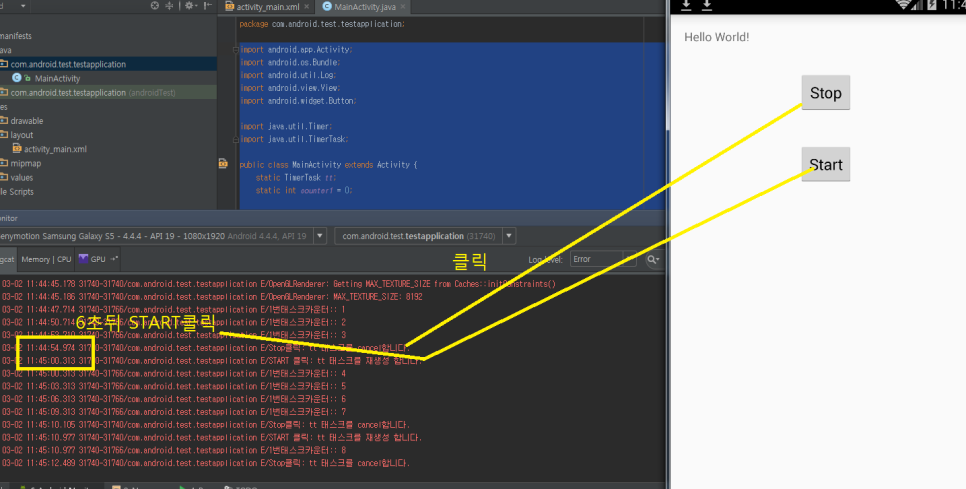This screenshot has height=489, width=966.
Task: Open the Genymotion device selector dropdown
Action: coord(319,236)
